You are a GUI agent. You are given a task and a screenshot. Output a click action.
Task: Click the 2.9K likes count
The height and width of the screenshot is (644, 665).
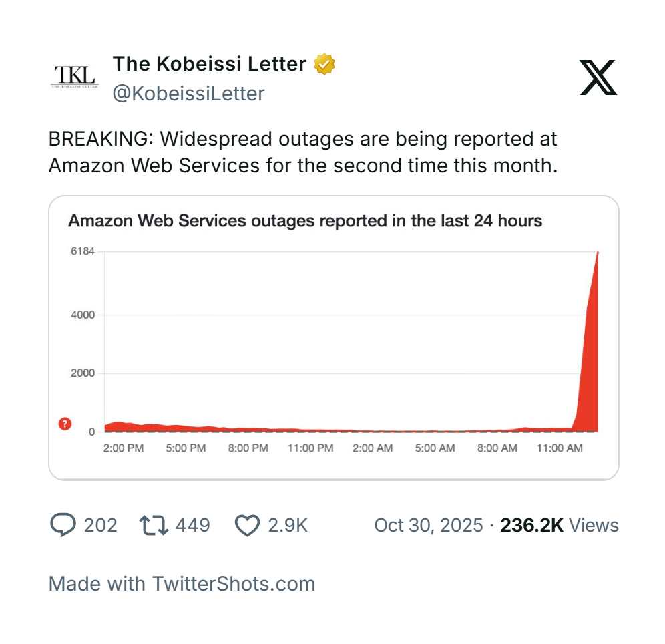(x=287, y=525)
